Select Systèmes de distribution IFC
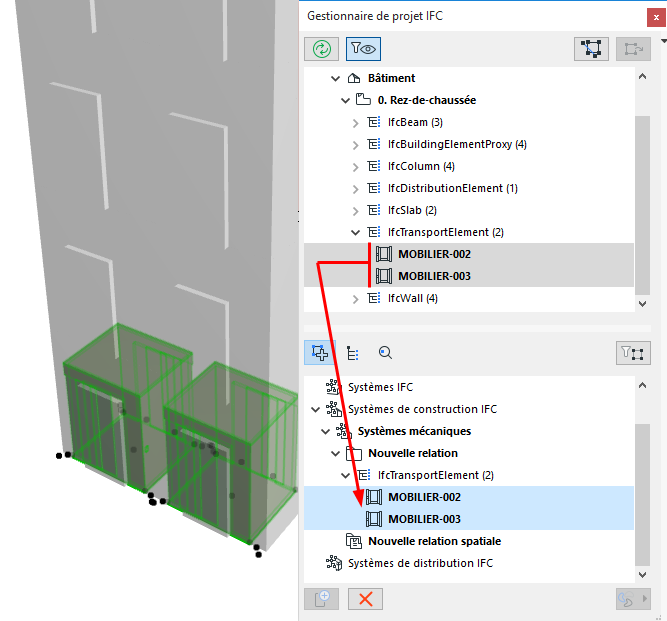 tap(420, 563)
